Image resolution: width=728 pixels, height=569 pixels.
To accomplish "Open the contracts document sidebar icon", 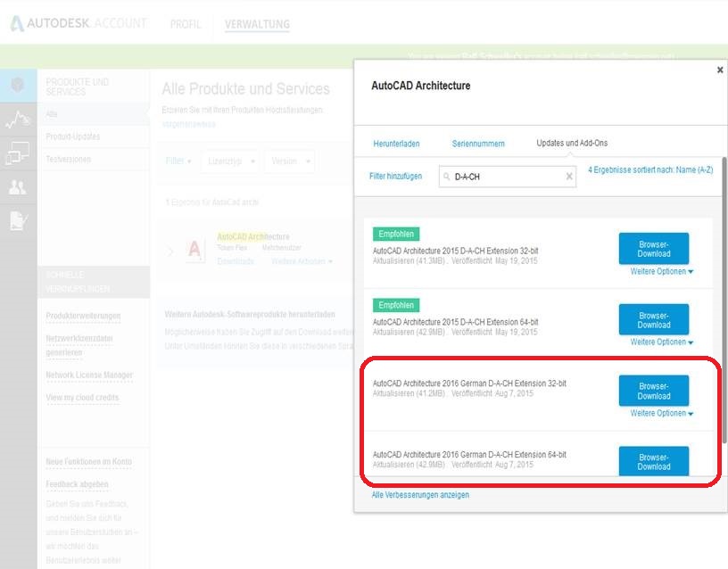I will (x=19, y=220).
